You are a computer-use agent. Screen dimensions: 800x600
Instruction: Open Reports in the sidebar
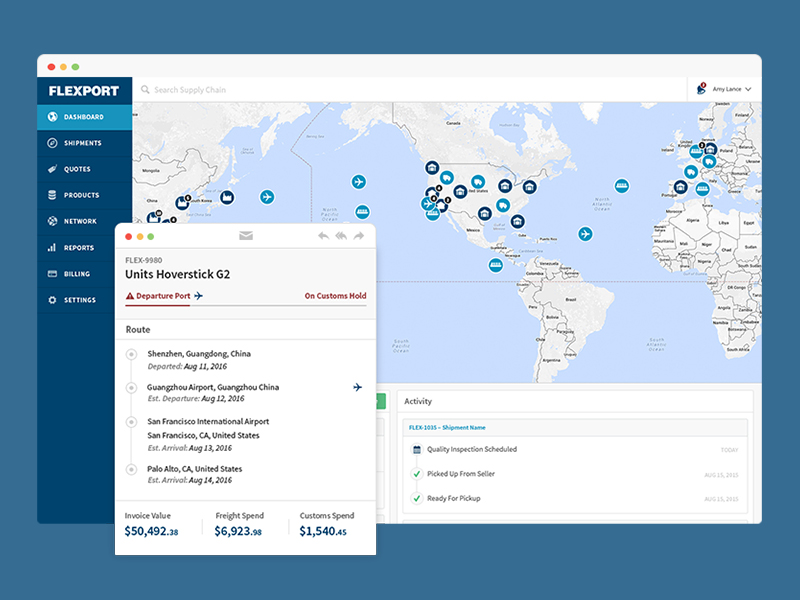click(x=77, y=247)
